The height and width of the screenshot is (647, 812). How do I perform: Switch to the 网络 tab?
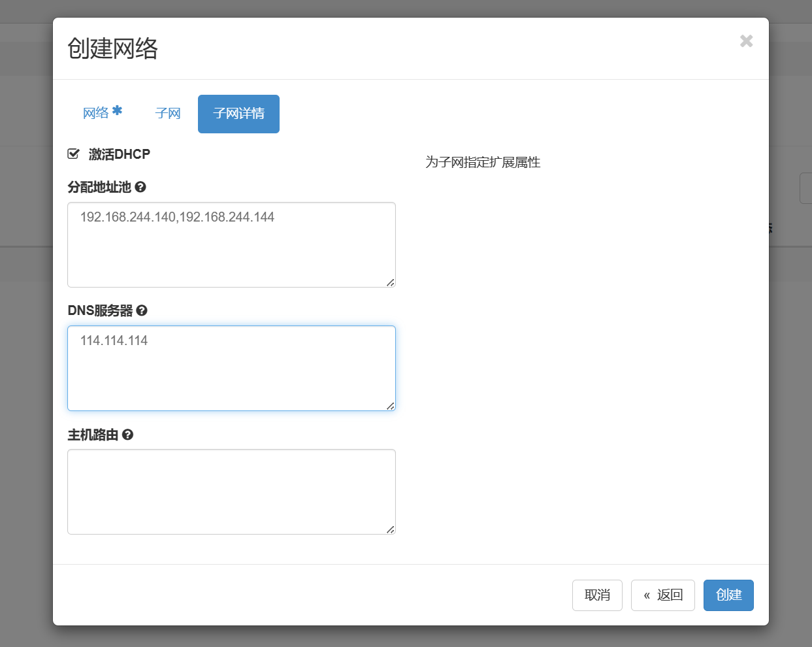(x=96, y=114)
